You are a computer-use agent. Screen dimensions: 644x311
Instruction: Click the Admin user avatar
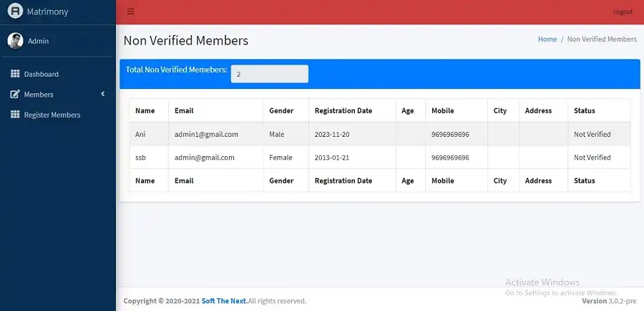pyautogui.click(x=15, y=41)
